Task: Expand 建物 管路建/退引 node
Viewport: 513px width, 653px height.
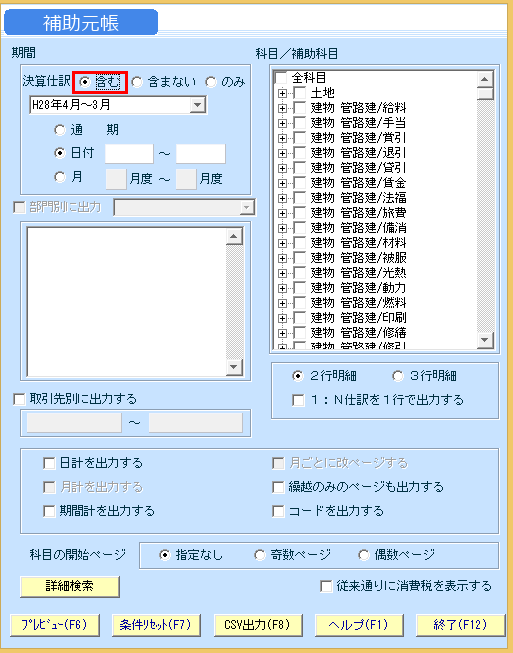Action: pos(282,153)
